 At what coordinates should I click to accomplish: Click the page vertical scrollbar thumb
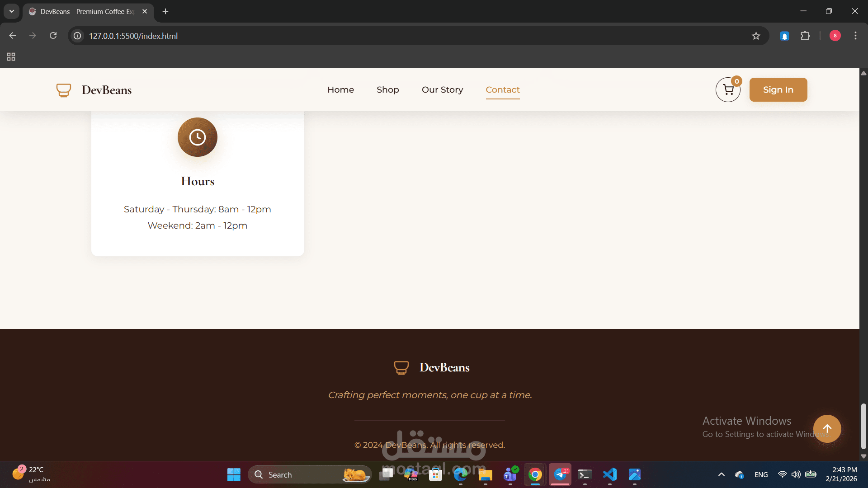pyautogui.click(x=863, y=426)
